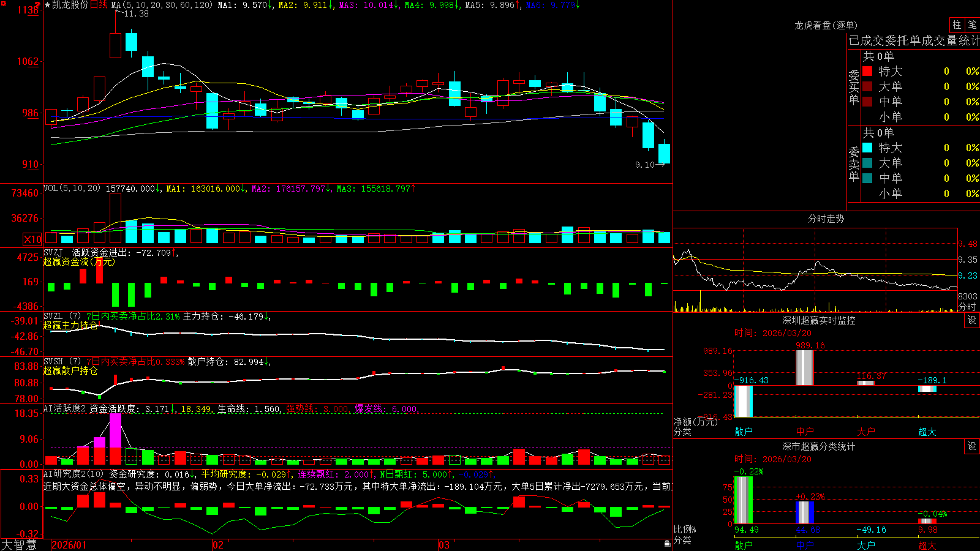The image size is (980, 551).
Task: Click the 凯龙股份 stock name
Action: 70,5
